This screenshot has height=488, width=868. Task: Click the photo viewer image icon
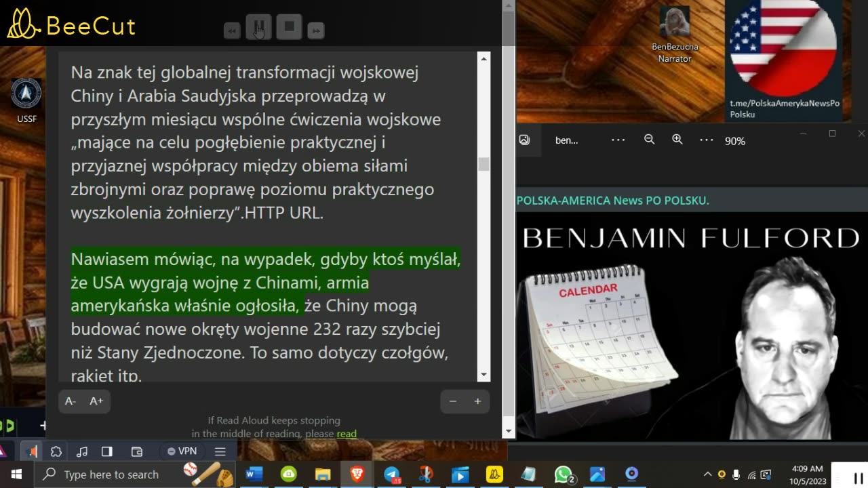[524, 140]
